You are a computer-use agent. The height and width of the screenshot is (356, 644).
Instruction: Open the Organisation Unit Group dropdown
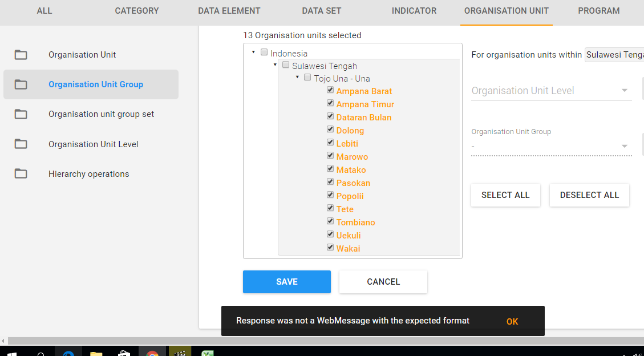click(551, 147)
